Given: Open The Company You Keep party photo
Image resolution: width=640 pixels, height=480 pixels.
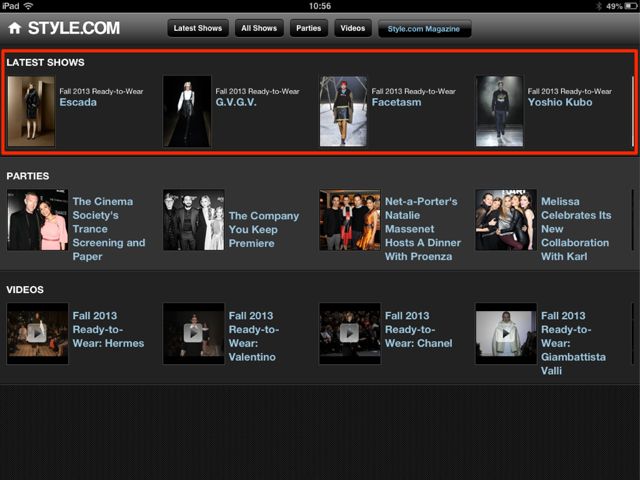Looking at the screenshot, I should coord(193,220).
